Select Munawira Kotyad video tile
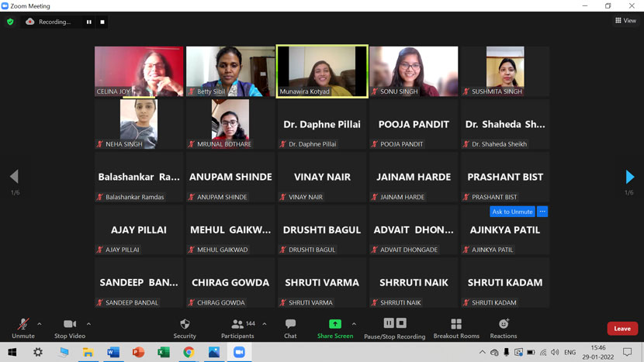The width and height of the screenshot is (644, 362). 322,71
